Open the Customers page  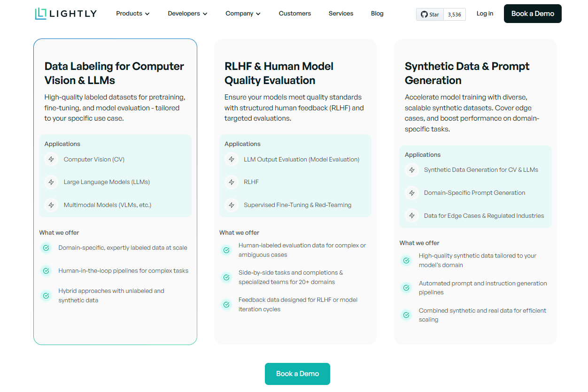pyautogui.click(x=294, y=14)
